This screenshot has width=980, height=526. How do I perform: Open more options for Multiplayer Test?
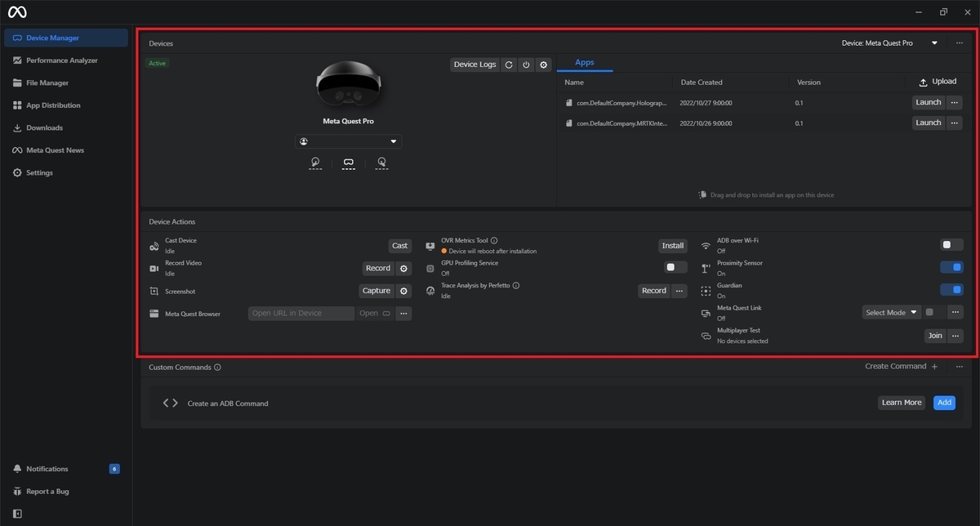(955, 336)
